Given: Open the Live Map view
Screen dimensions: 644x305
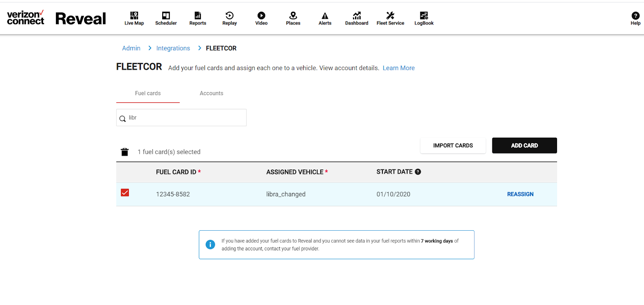Looking at the screenshot, I should (134, 18).
